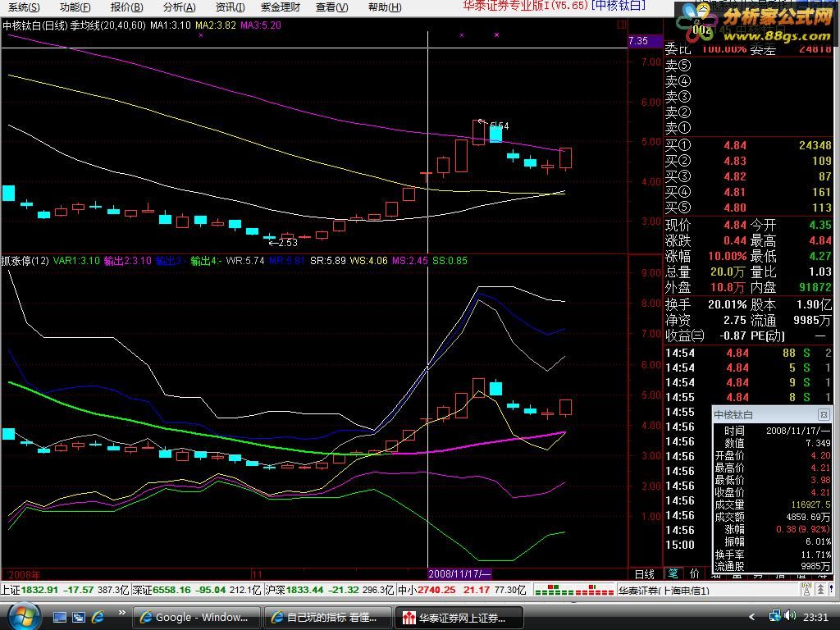
Task: Click Show Desktop quick launch icon
Action: tap(59, 618)
